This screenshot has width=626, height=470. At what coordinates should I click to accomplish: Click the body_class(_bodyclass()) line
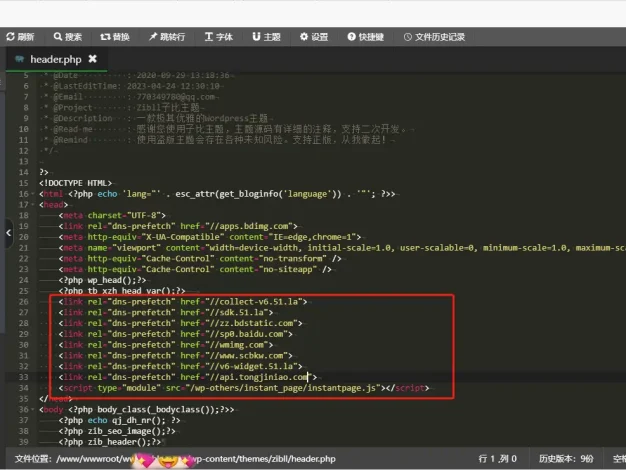point(137,410)
